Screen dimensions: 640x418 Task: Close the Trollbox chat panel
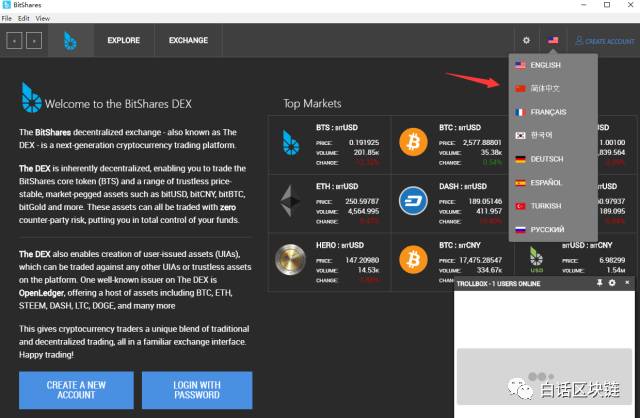coord(627,284)
